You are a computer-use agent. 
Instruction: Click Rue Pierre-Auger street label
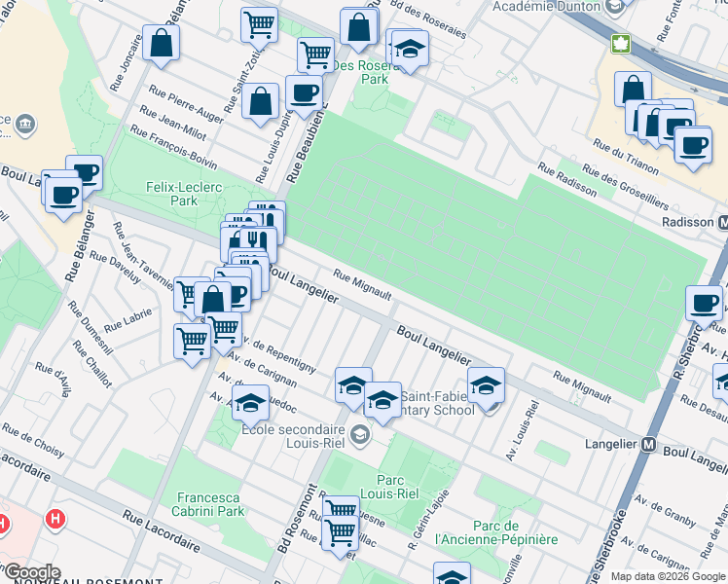point(186,104)
